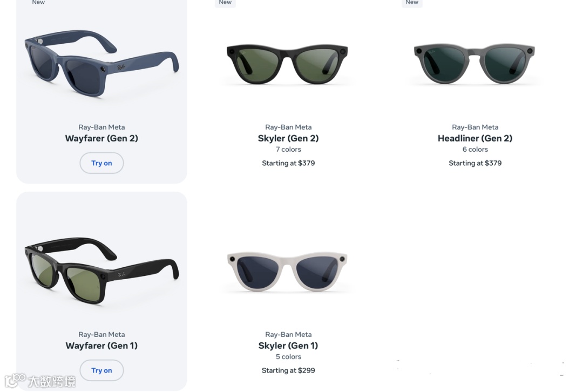Open the white Skyler (Gen 1) glasses image
This screenshot has width=583, height=392.
[287, 272]
